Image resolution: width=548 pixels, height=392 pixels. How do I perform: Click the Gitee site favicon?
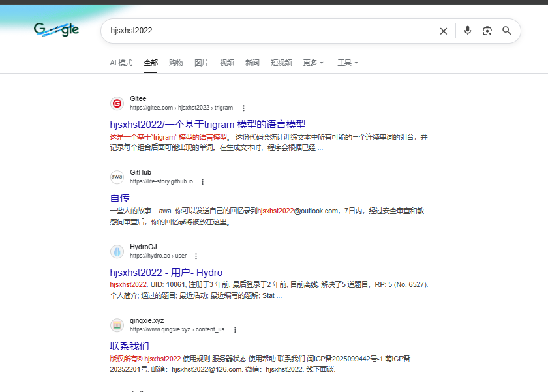pyautogui.click(x=117, y=103)
